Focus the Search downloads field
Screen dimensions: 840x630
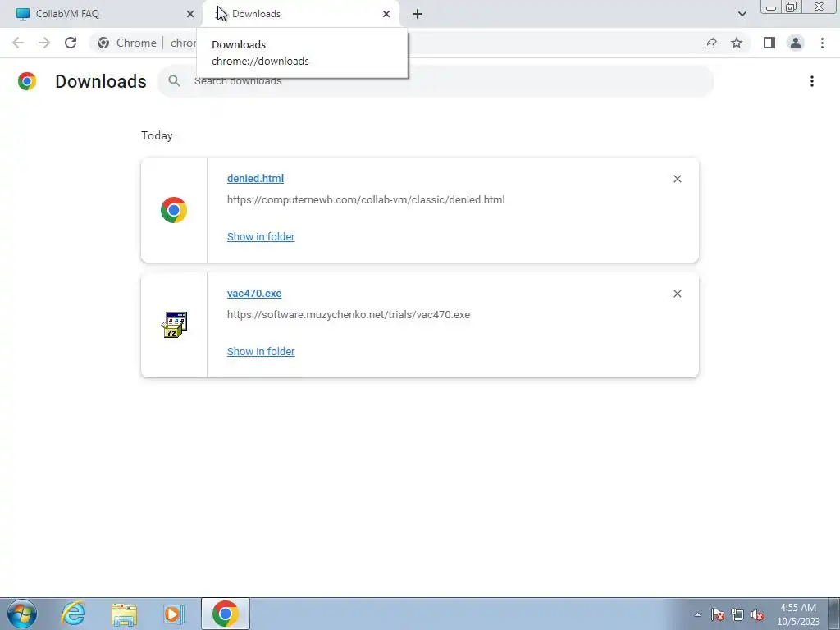click(x=436, y=81)
